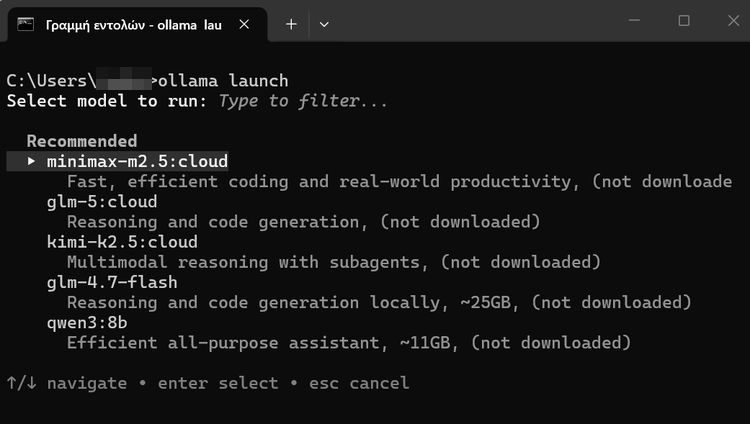Click the Command Prompt icon in the tab
750x424 pixels.
pyautogui.click(x=27, y=23)
